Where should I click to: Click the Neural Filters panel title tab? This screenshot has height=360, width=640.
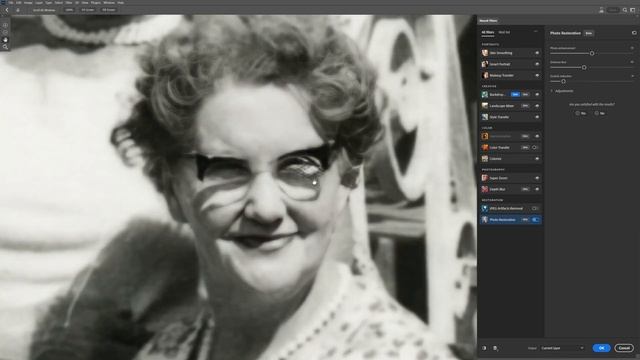coord(488,20)
